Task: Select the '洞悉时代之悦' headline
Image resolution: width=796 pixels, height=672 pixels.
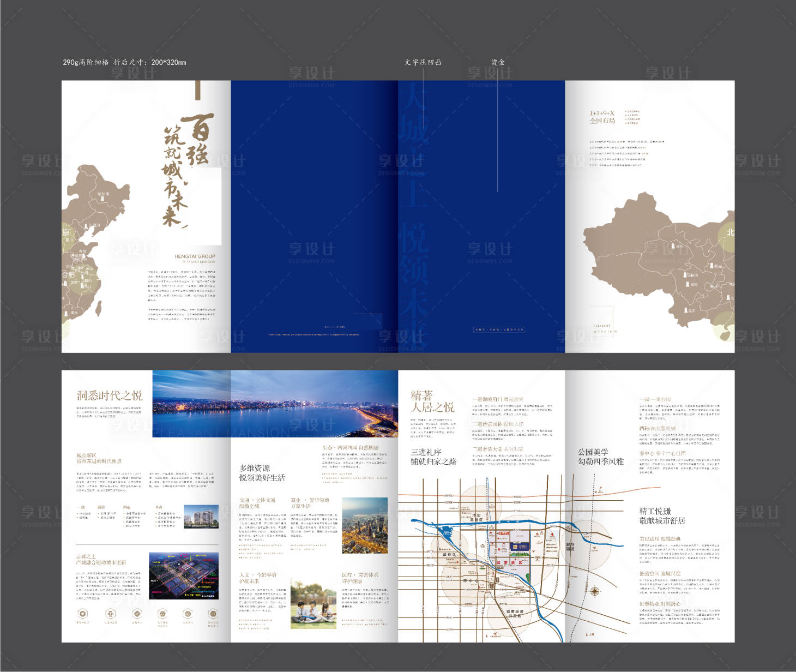Action: pos(109,395)
